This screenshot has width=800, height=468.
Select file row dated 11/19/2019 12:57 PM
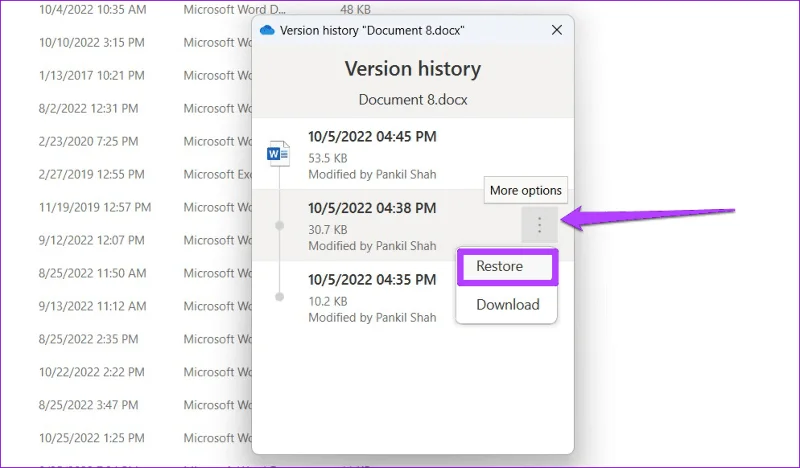coord(145,207)
